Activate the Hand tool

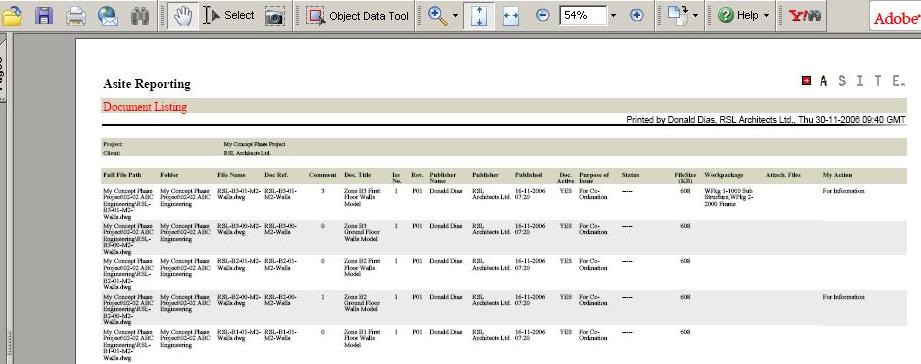click(182, 16)
